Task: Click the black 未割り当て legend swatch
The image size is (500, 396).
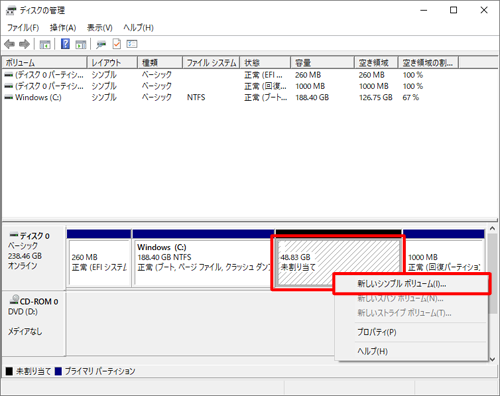Action: click(9, 371)
